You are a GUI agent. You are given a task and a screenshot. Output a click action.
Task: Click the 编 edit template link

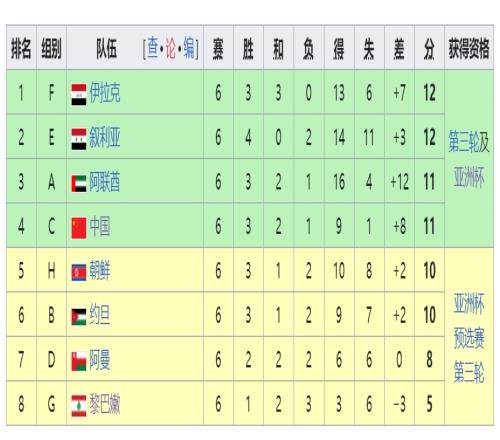(189, 47)
